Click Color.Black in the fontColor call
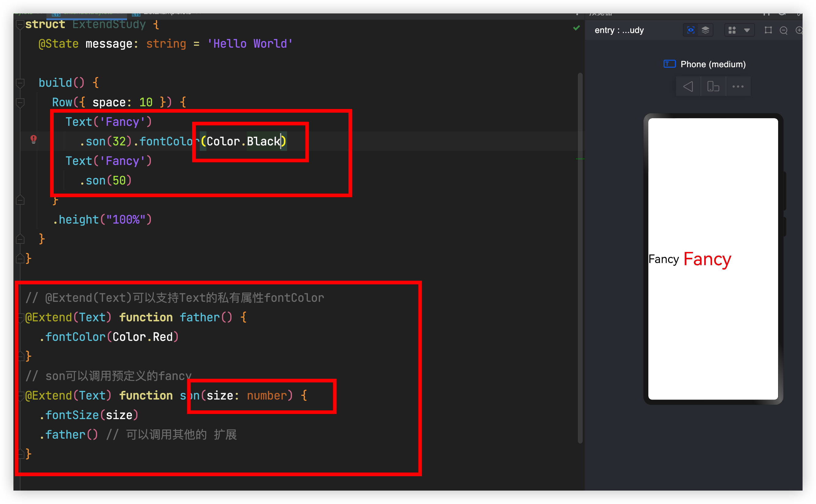Screen dimensions: 816x504 [244, 141]
